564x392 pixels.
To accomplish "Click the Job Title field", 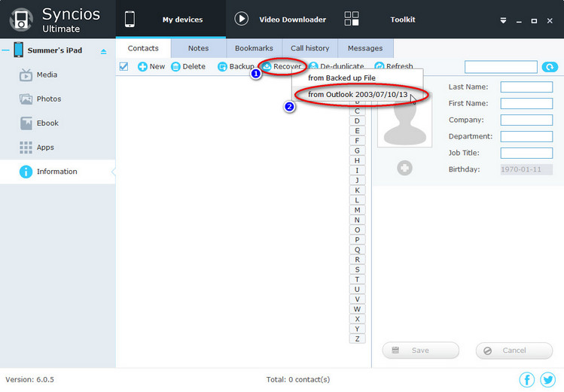I will point(526,153).
